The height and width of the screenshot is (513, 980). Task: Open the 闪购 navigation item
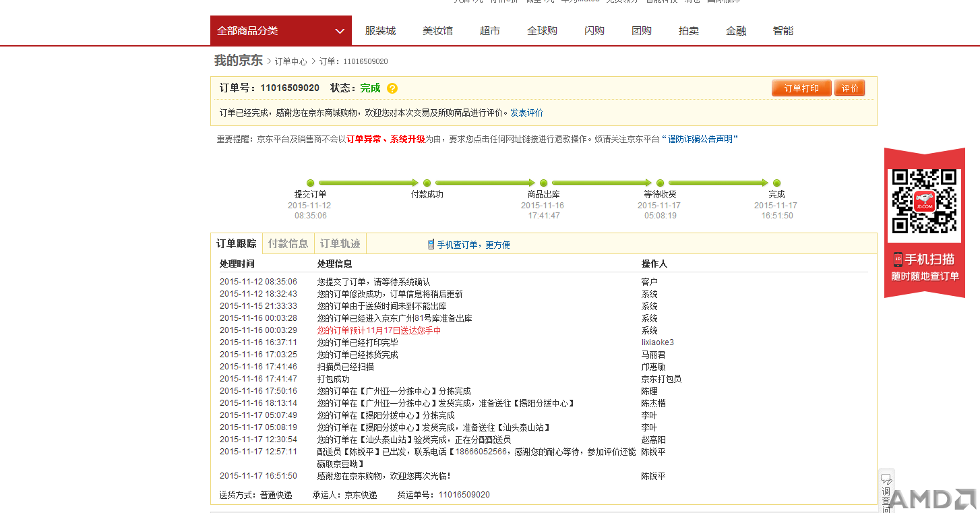coord(594,30)
